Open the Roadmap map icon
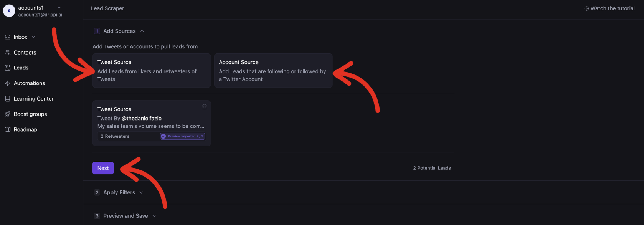The width and height of the screenshot is (644, 225). (8, 129)
